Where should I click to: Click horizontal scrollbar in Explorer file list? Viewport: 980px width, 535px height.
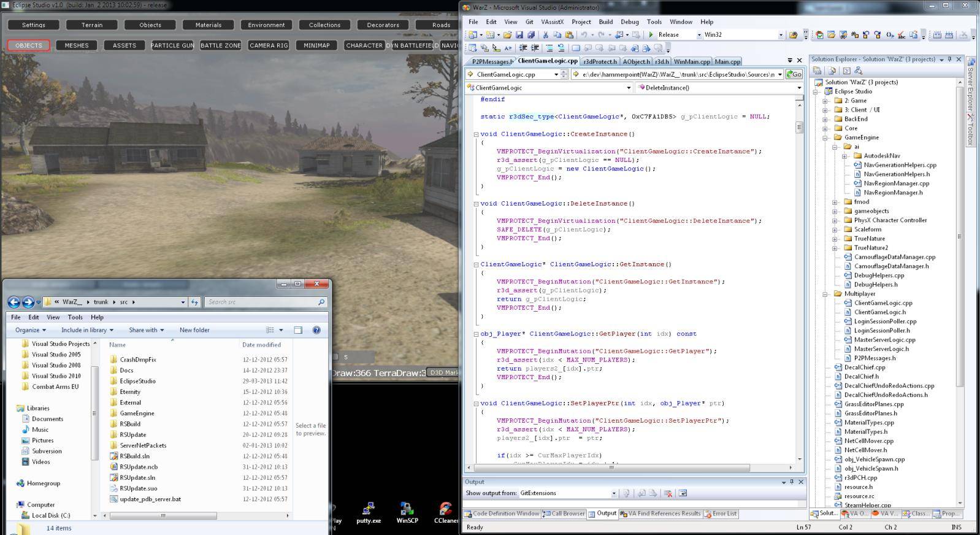coord(163,515)
